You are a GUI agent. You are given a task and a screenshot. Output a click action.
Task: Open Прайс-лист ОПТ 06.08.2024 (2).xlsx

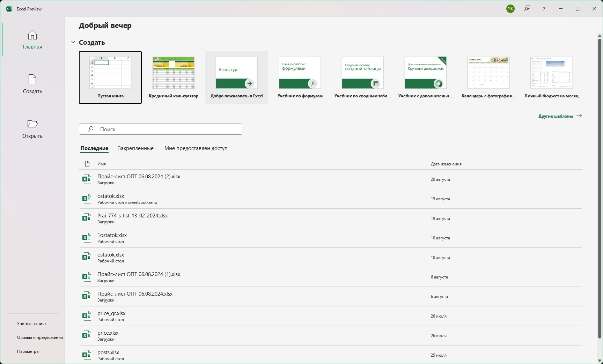point(331,179)
